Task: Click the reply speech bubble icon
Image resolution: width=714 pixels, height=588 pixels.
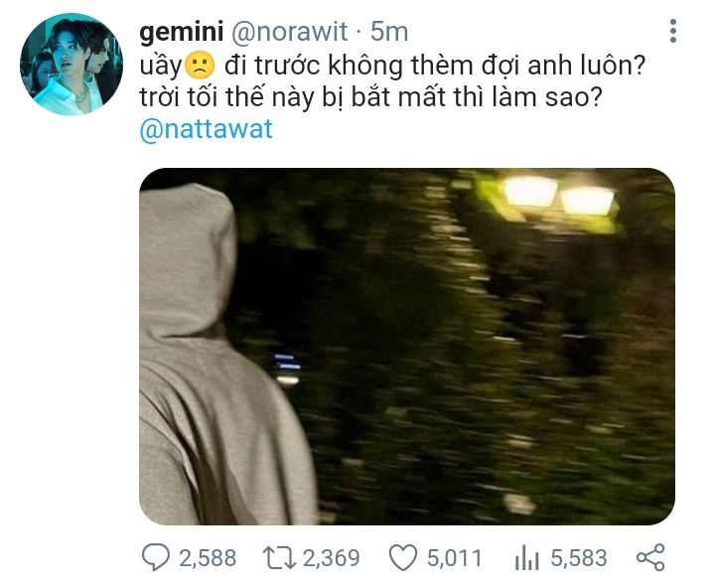Action: [x=156, y=557]
